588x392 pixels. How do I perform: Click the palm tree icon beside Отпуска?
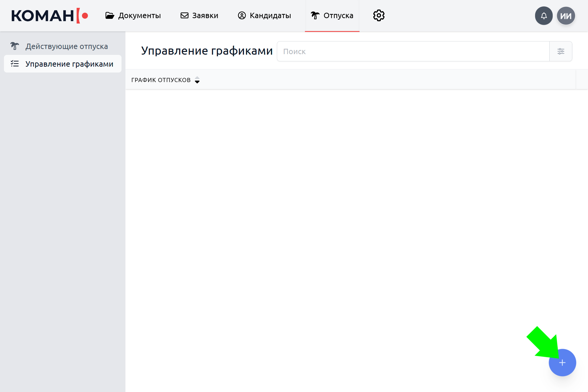(315, 15)
